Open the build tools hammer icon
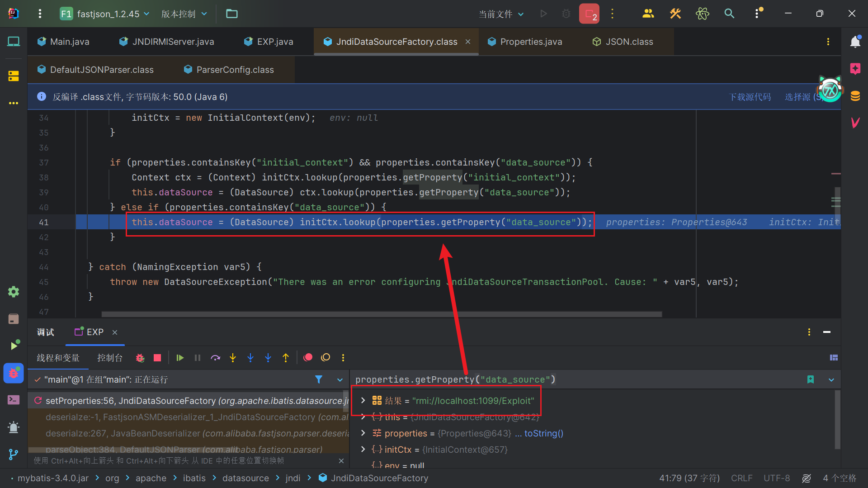The width and height of the screenshot is (868, 488). click(x=675, y=14)
